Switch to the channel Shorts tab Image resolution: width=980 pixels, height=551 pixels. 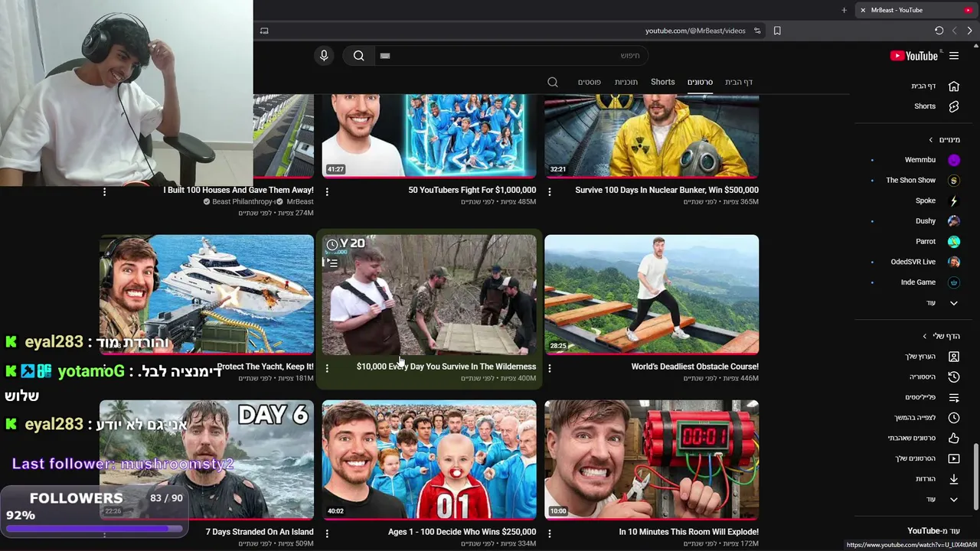coord(663,82)
